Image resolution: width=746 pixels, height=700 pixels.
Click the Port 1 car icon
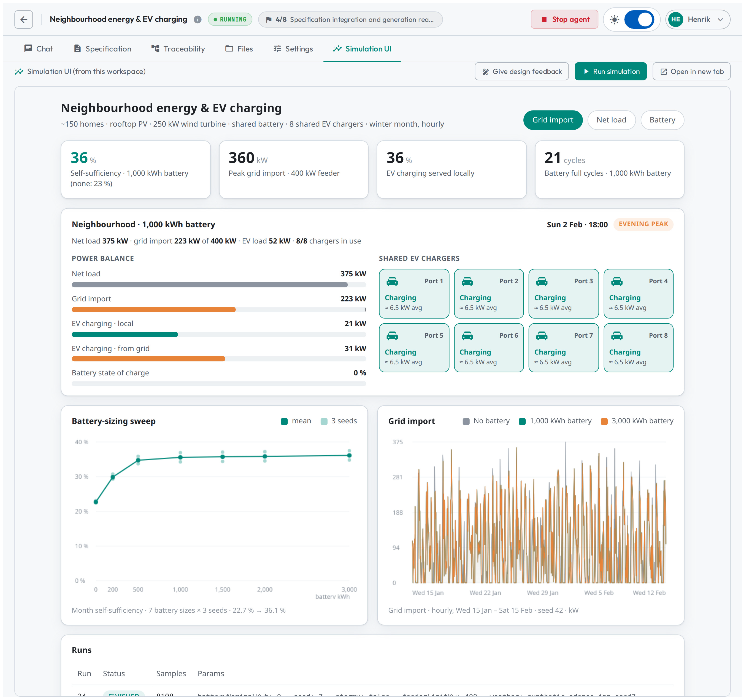(392, 281)
